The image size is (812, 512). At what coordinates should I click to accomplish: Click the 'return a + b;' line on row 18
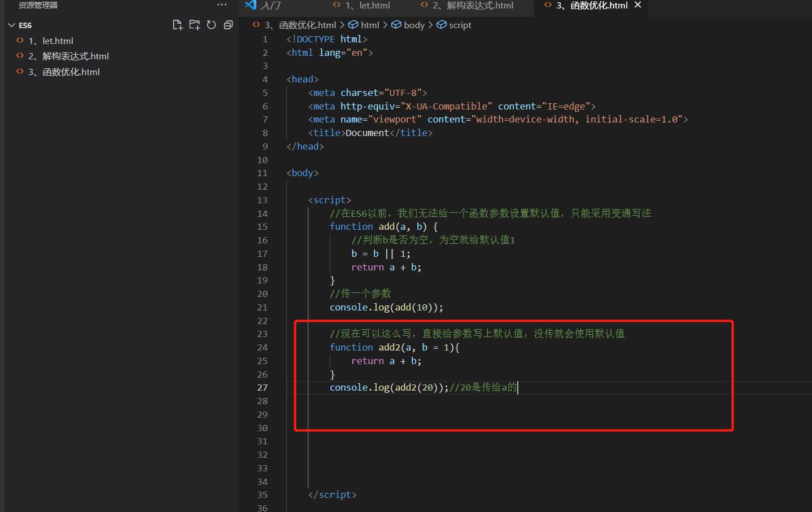386,267
